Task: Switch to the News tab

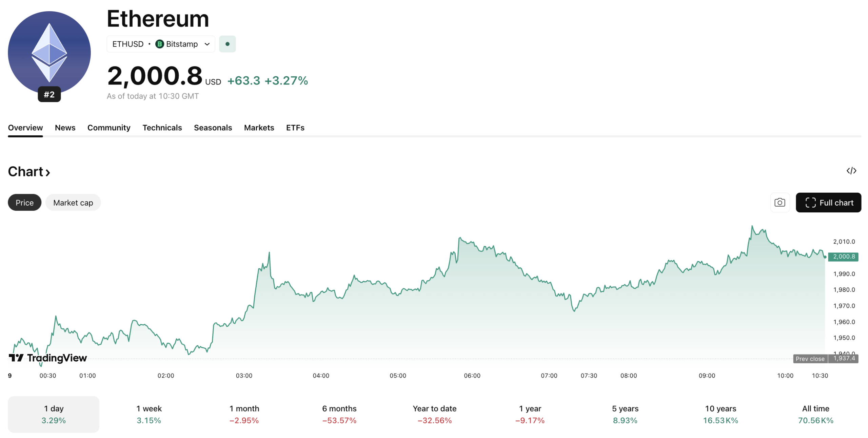Action: (x=65, y=128)
